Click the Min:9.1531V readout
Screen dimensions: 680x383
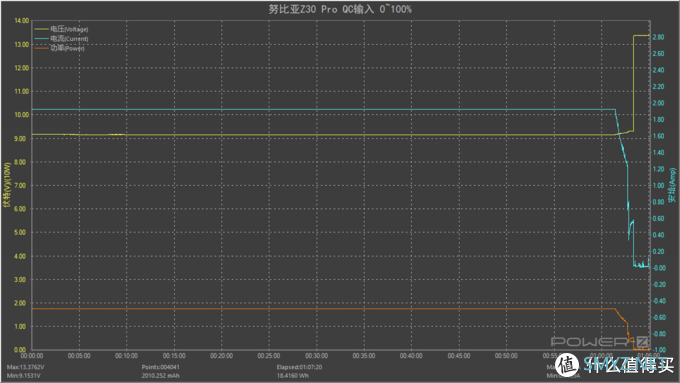(23, 376)
